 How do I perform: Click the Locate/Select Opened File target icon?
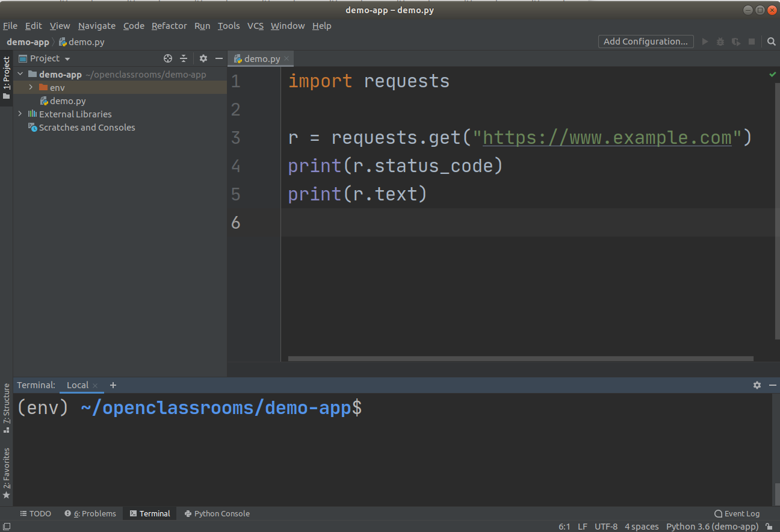pos(168,58)
